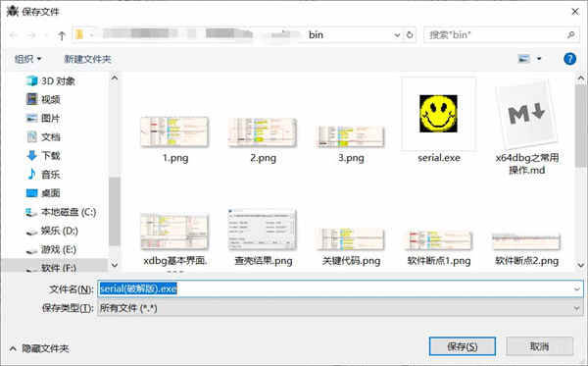
Task: Click 新建文件夹 in the toolbar
Action: pos(87,59)
